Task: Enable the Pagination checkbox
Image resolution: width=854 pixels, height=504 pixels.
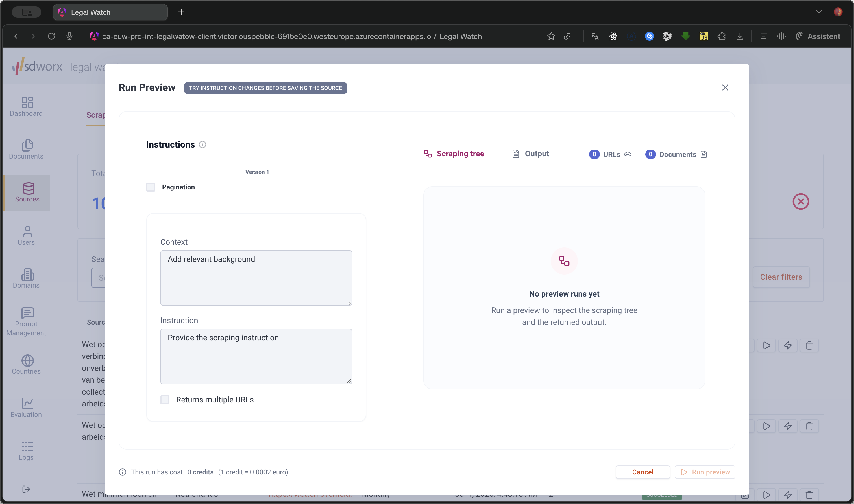Action: point(151,187)
